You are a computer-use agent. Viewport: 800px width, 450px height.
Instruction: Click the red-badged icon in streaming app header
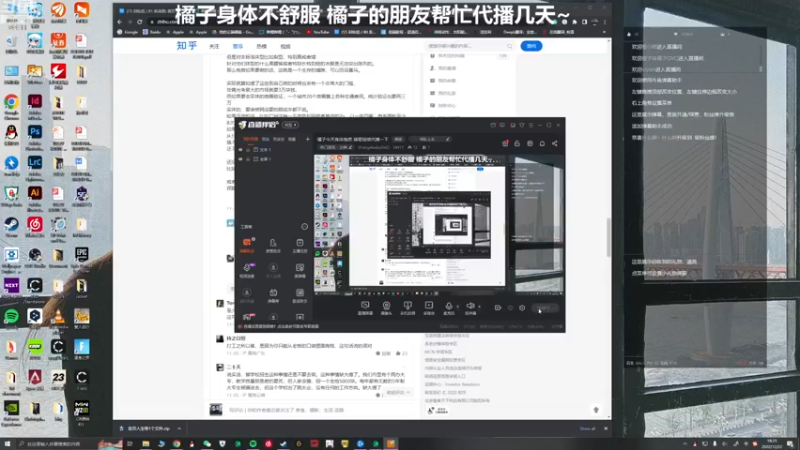505,143
